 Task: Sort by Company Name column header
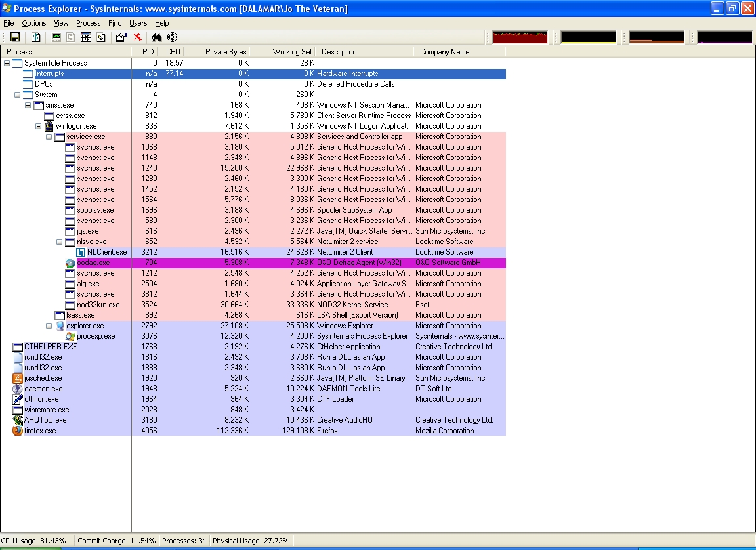pos(459,52)
